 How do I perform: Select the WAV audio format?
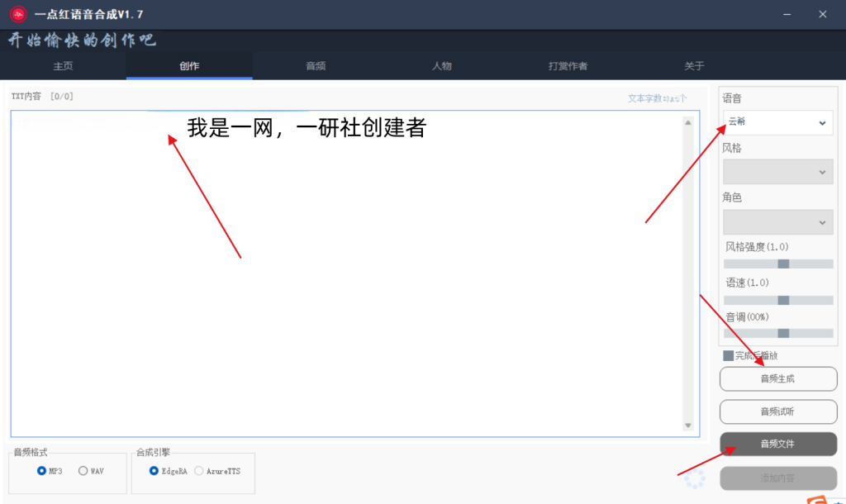tap(83, 470)
